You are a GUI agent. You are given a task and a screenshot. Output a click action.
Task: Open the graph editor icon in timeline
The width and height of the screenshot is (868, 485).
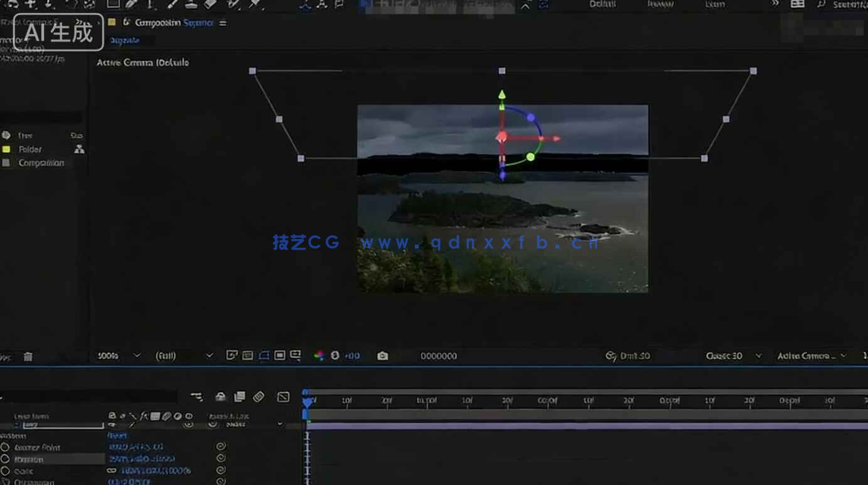(x=283, y=397)
